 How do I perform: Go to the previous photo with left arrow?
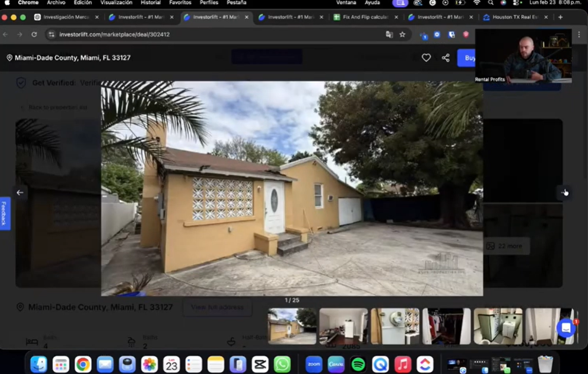point(20,193)
